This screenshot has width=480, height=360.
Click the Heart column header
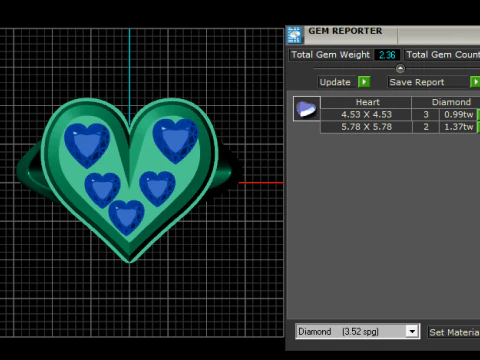point(366,102)
